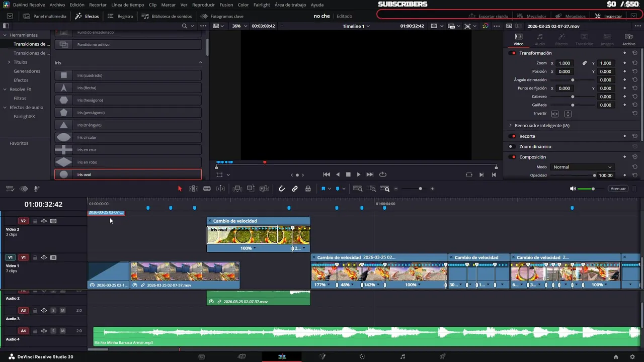Reset the Transformación section
This screenshot has height=362, width=644.
[635, 53]
